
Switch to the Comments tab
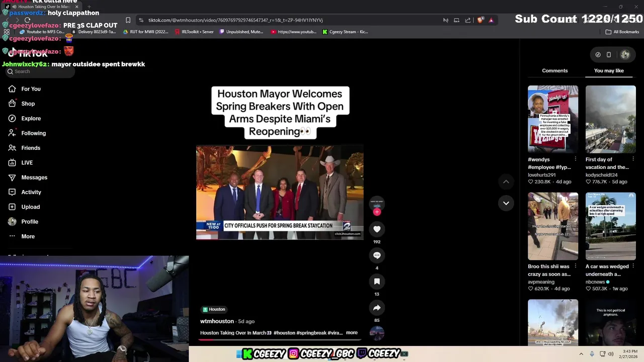point(555,71)
